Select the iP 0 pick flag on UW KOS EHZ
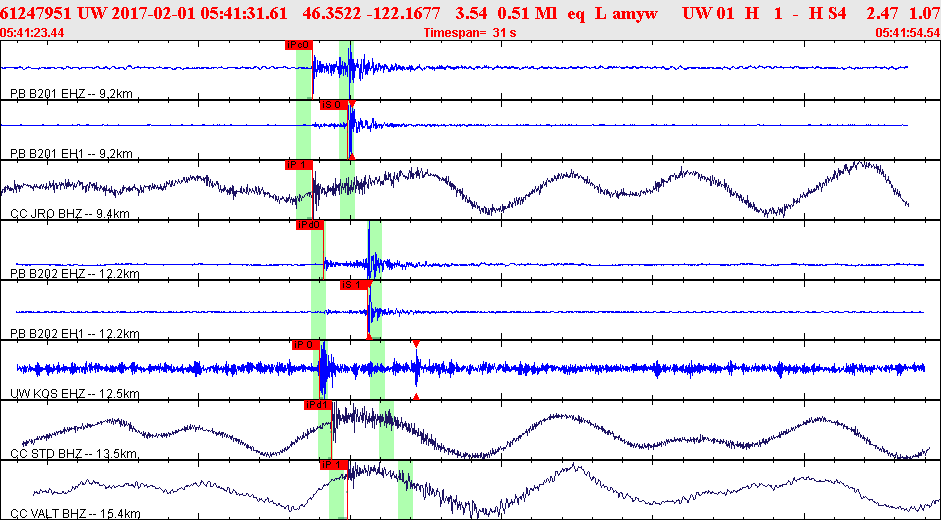The height and width of the screenshot is (520, 941). (305, 345)
